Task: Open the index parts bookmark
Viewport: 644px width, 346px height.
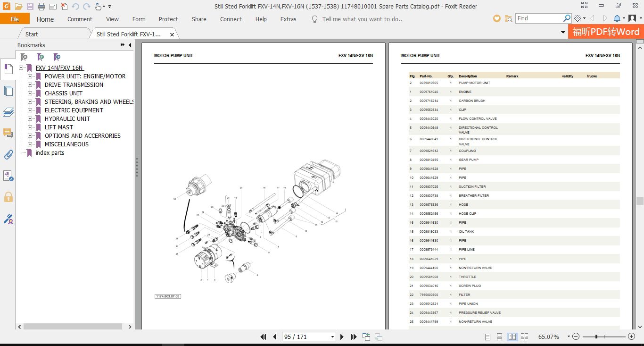Action: [50, 153]
